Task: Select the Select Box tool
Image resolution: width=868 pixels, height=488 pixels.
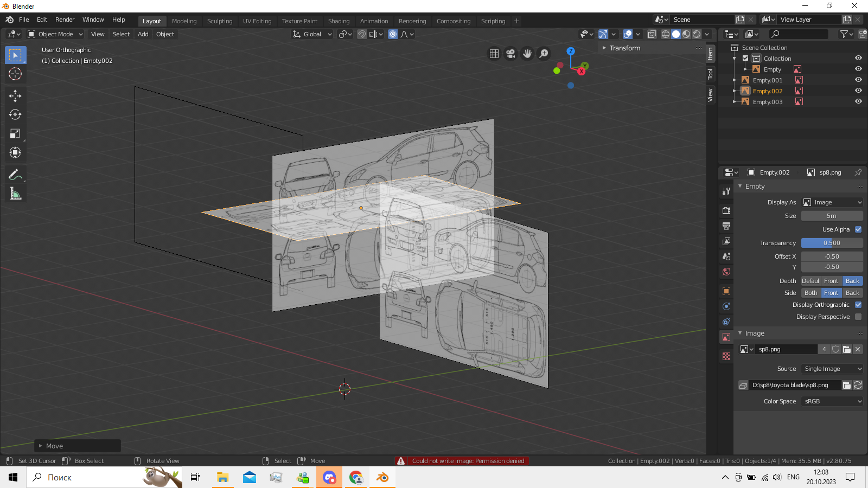Action: (15, 55)
